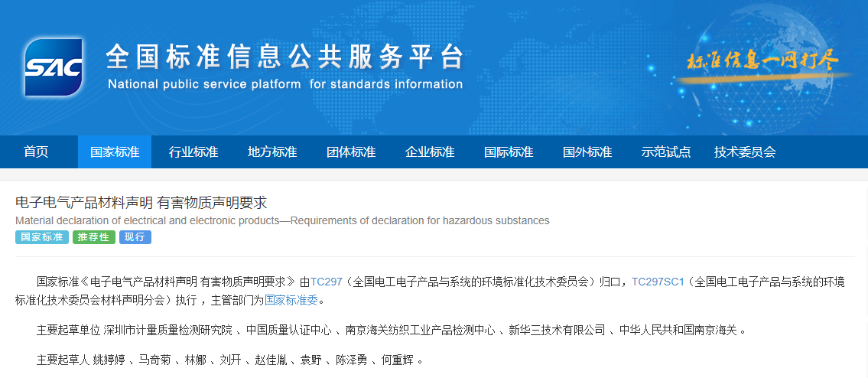Click the 现行 status badge
The width and height of the screenshot is (868, 378).
(135, 237)
